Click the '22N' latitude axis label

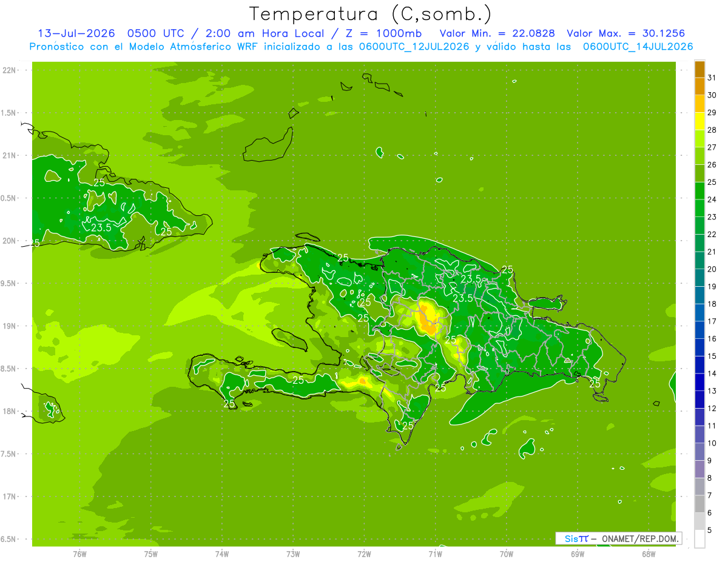10,70
